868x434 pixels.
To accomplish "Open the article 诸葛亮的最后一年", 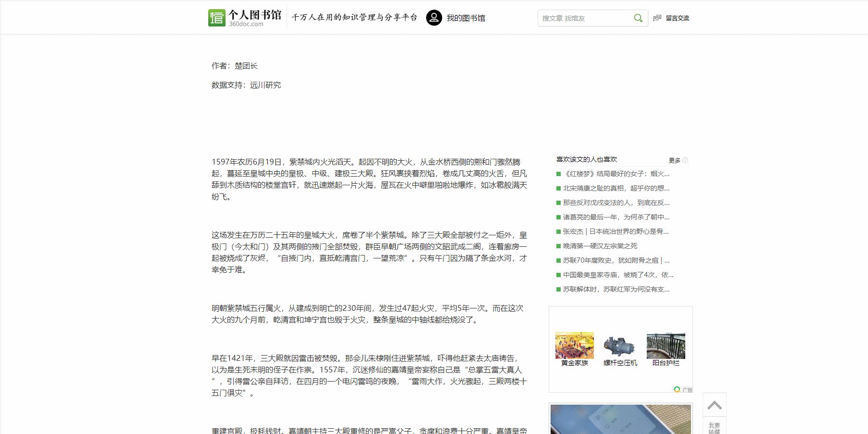I will 616,217.
